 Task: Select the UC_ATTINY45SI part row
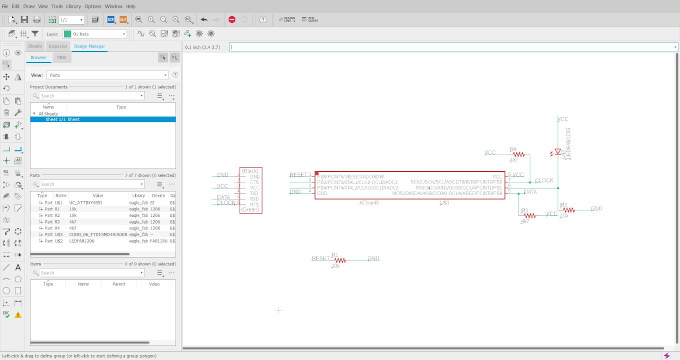[103, 203]
